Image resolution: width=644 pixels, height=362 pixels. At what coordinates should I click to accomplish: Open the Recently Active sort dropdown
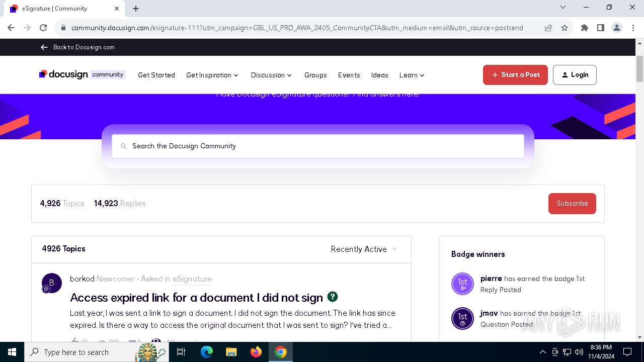point(364,249)
